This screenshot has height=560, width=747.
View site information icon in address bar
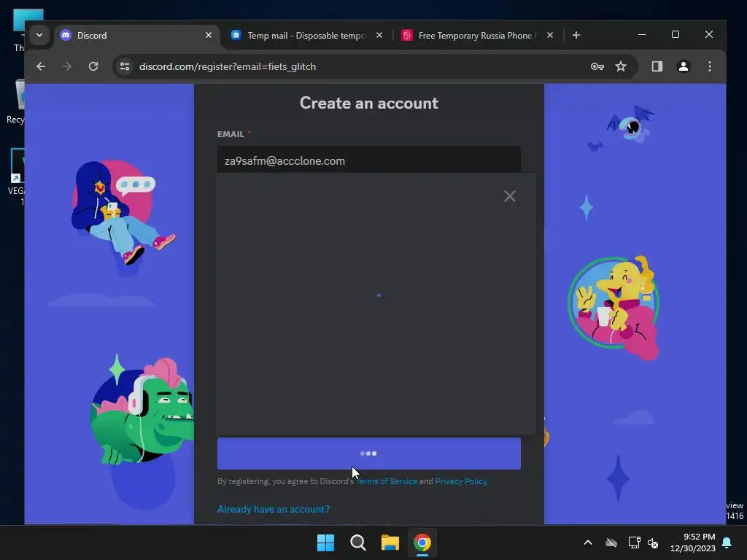[125, 66]
